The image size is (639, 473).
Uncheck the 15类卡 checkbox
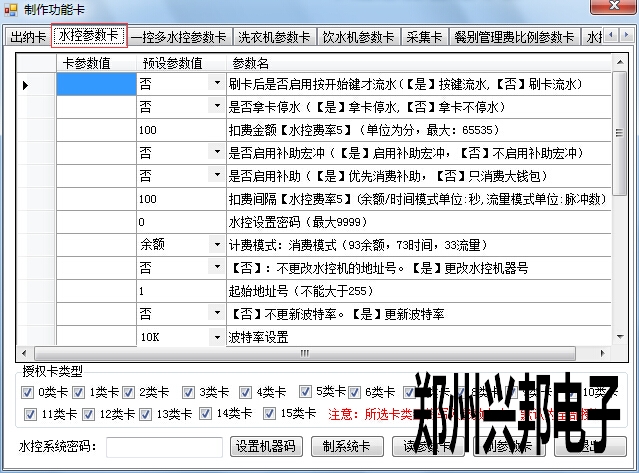click(x=269, y=413)
